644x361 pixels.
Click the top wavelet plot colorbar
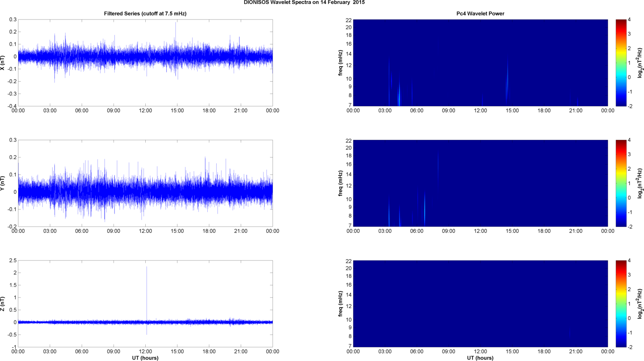click(x=621, y=63)
